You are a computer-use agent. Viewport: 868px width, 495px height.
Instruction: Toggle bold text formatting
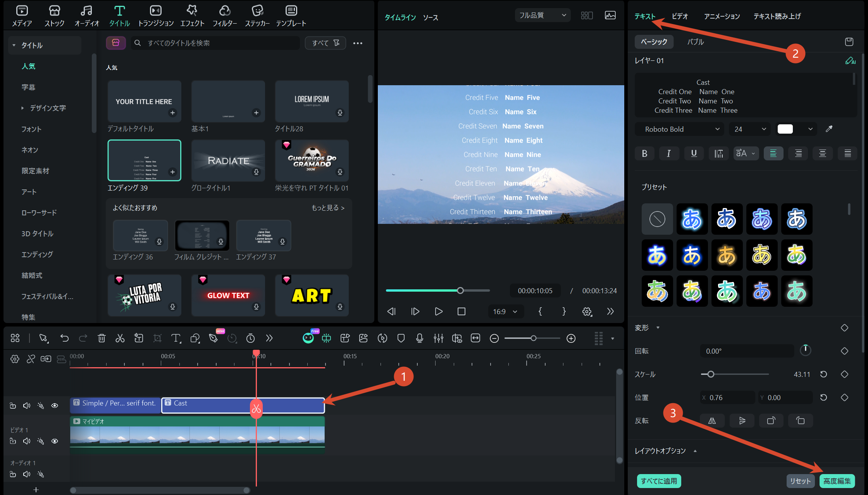644,153
